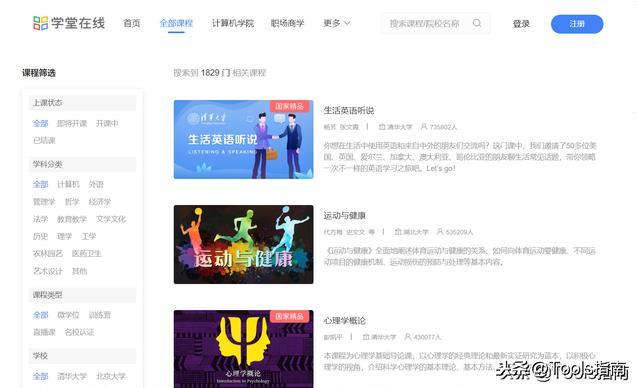Filter by 哲学 subject
Image resolution: width=637 pixels, height=388 pixels.
(72, 202)
